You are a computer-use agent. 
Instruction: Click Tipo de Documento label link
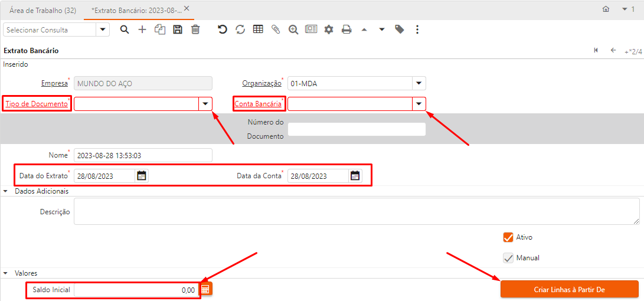click(x=37, y=104)
